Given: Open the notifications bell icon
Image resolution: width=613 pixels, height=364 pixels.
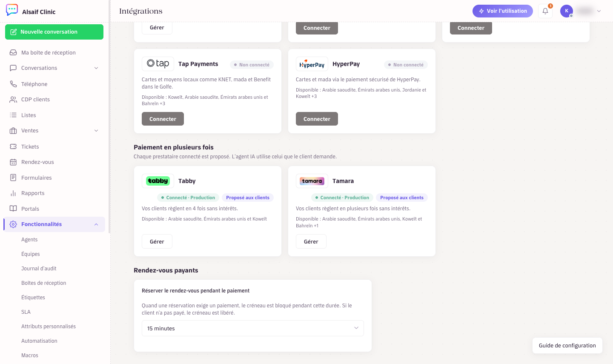Looking at the screenshot, I should pos(545,11).
